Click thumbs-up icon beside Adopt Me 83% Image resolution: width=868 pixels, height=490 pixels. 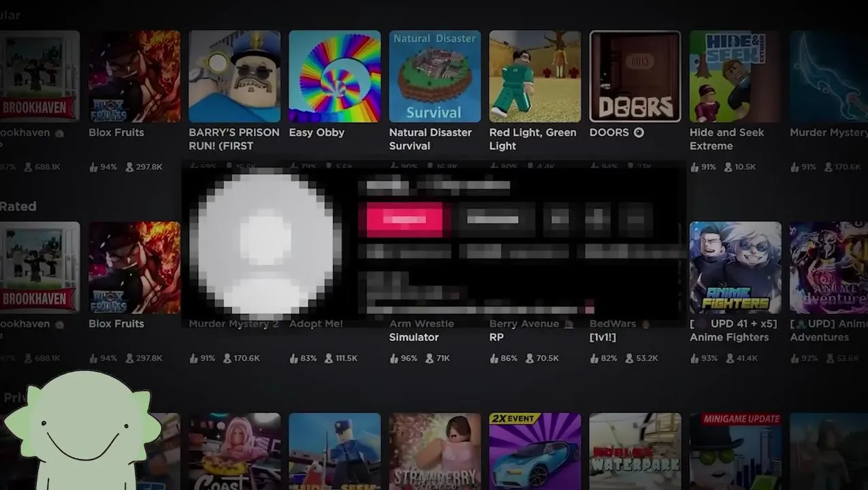(x=294, y=358)
